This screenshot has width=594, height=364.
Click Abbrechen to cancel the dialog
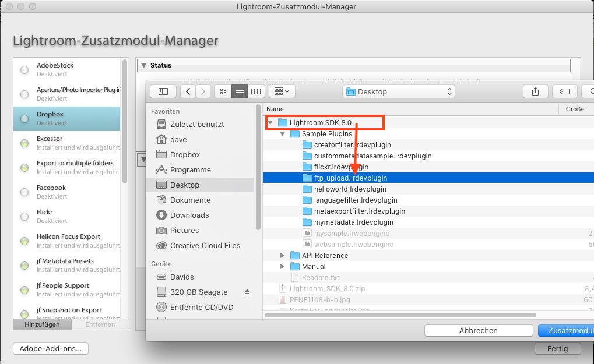[x=479, y=330]
